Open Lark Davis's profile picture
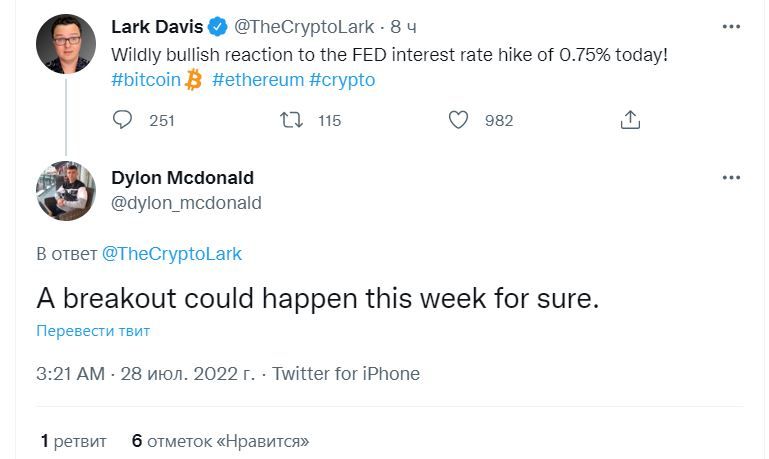The height and width of the screenshot is (459, 769). [66, 44]
